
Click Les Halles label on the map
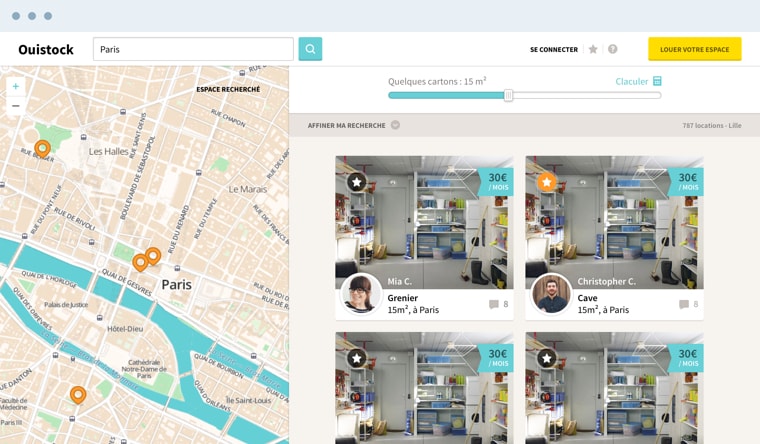109,151
